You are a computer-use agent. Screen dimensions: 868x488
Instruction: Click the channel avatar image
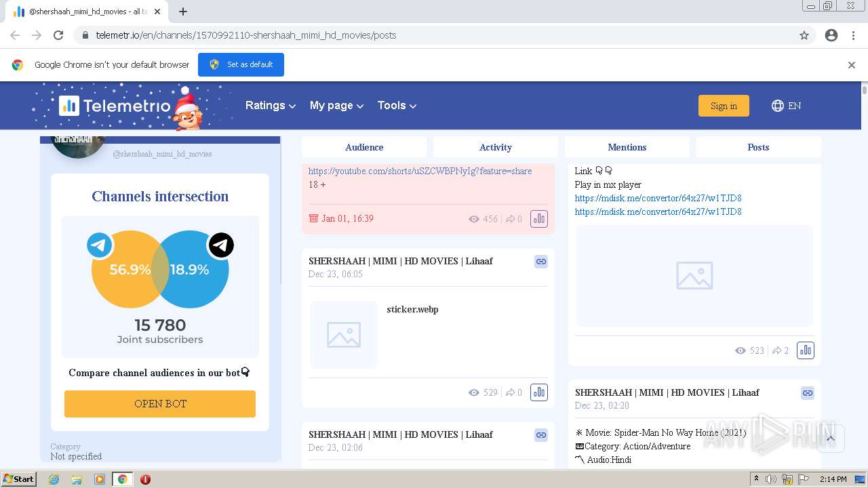pos(78,146)
